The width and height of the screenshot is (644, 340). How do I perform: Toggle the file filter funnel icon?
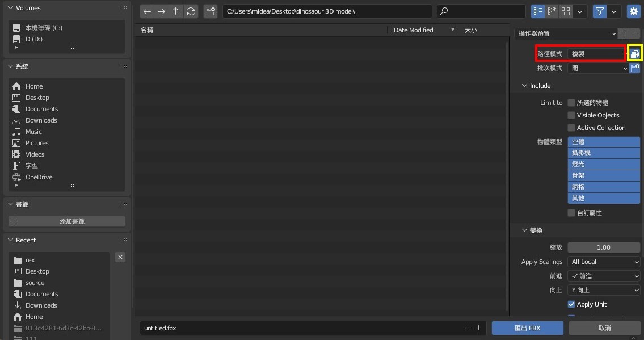pos(599,11)
